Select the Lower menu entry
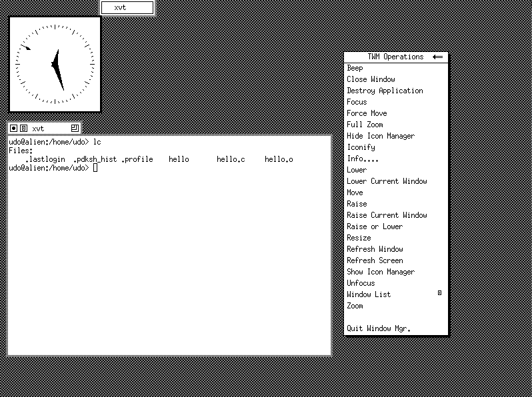The height and width of the screenshot is (397, 532). (396, 170)
